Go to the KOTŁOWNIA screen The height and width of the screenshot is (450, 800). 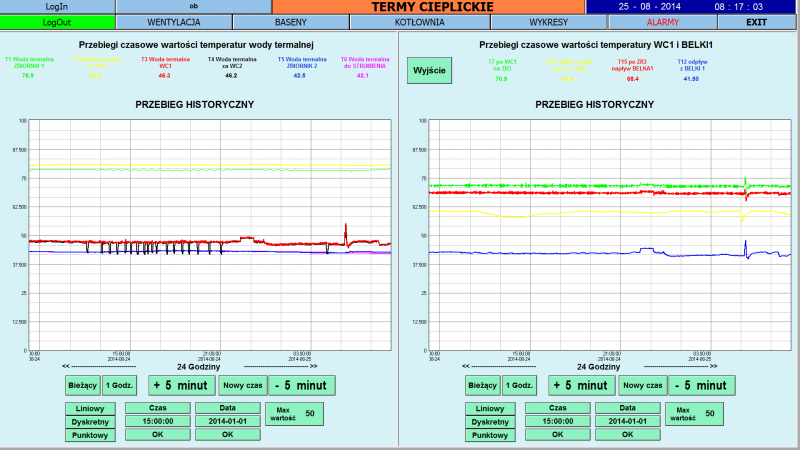(x=419, y=22)
